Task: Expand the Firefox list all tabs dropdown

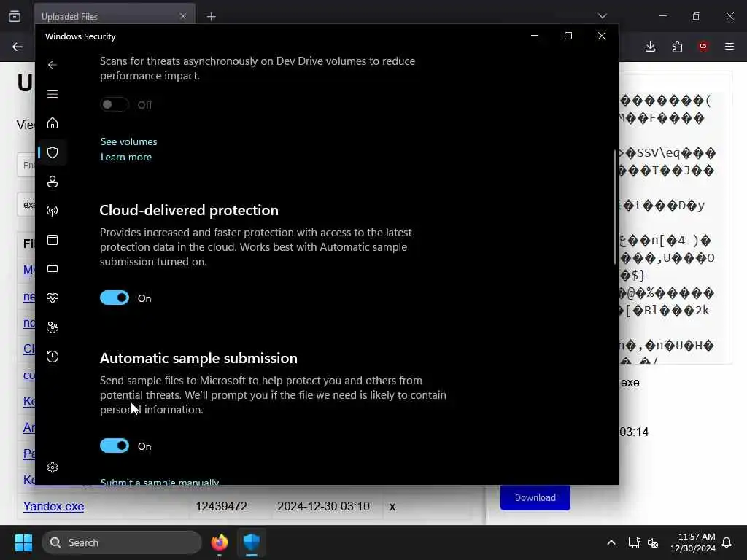Action: pyautogui.click(x=602, y=16)
